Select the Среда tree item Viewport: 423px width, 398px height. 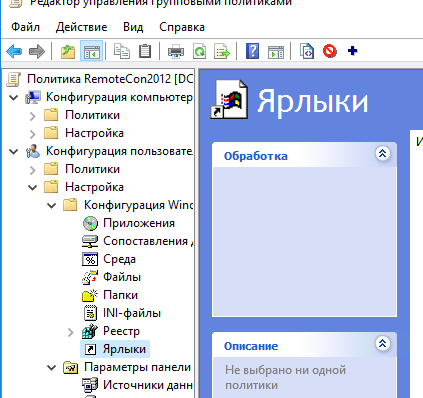[119, 259]
